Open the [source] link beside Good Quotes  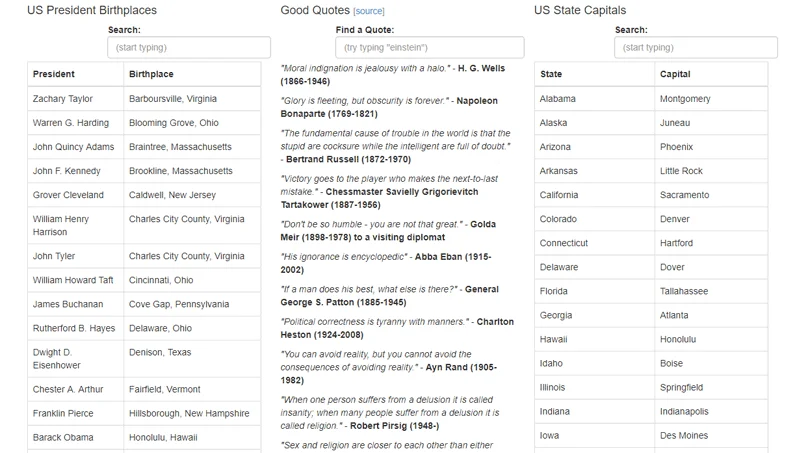(x=369, y=11)
